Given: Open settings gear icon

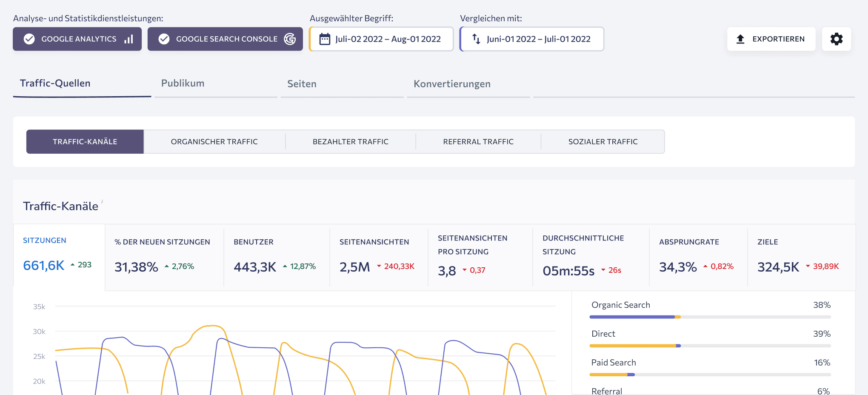Looking at the screenshot, I should click(837, 39).
